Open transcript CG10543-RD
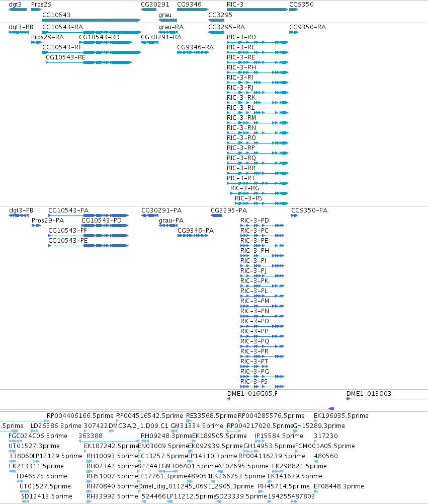 coord(106,42)
